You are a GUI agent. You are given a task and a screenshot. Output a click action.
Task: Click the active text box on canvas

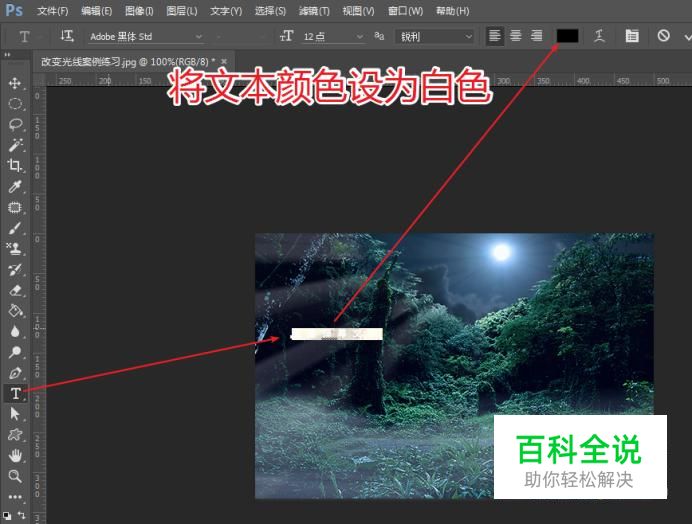(337, 334)
